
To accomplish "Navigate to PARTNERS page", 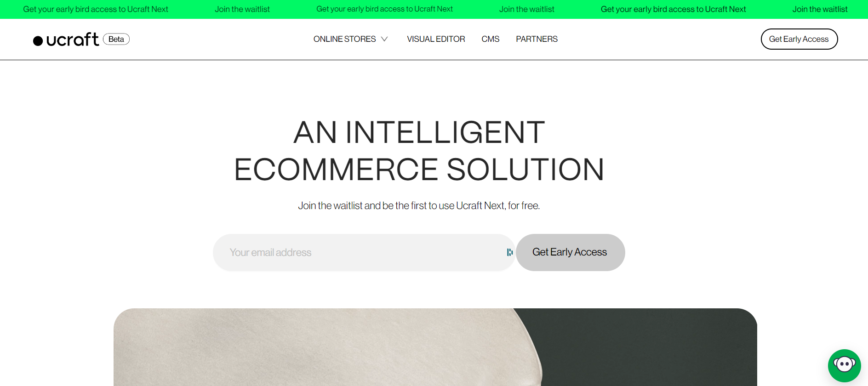I will pyautogui.click(x=537, y=39).
